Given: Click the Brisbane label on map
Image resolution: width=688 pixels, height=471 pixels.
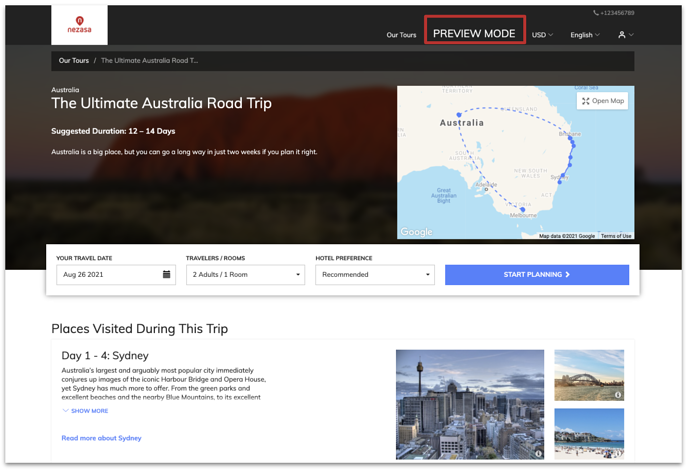Looking at the screenshot, I should pyautogui.click(x=570, y=134).
